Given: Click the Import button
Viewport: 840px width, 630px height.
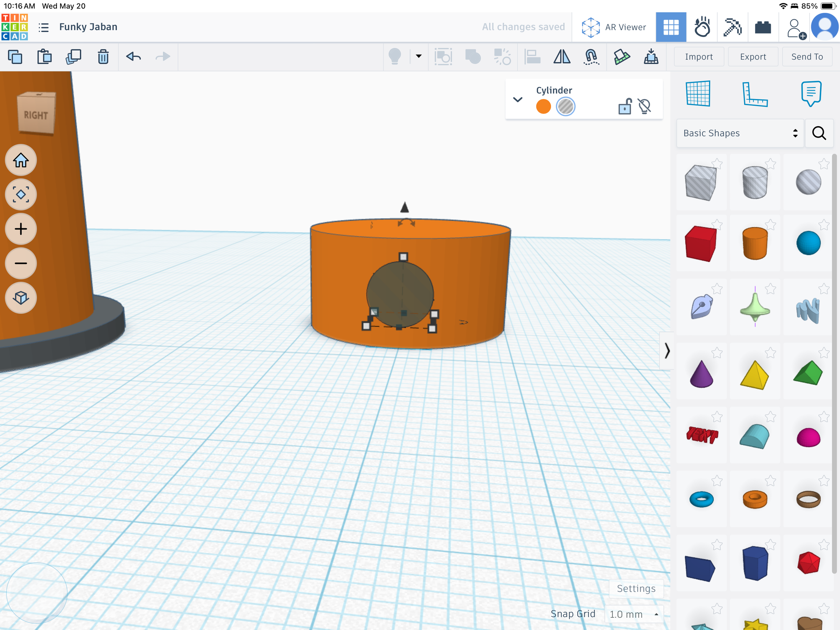Looking at the screenshot, I should [699, 57].
